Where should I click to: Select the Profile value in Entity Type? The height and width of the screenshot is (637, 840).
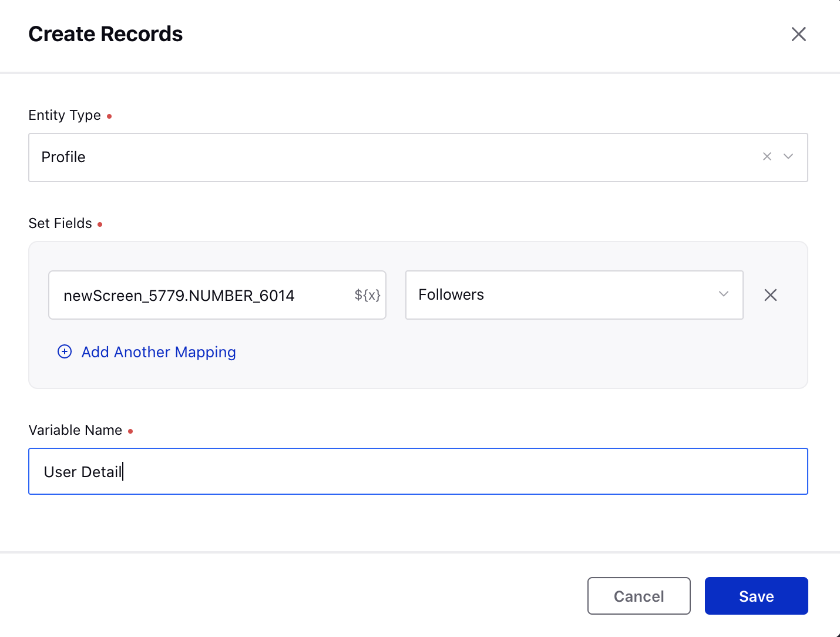[63, 157]
